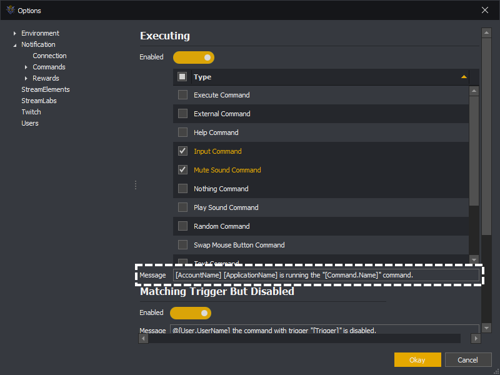The height and width of the screenshot is (375, 500).
Task: Click the Help Command row text
Action: [216, 132]
